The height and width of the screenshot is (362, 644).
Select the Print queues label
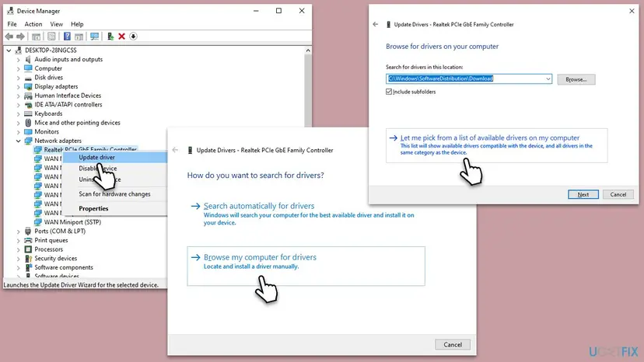(51, 240)
